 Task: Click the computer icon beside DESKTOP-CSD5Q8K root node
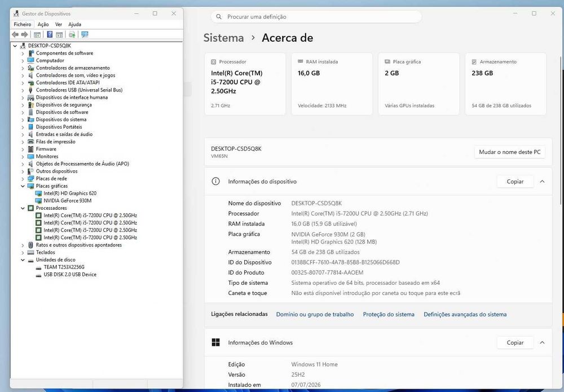(23, 46)
